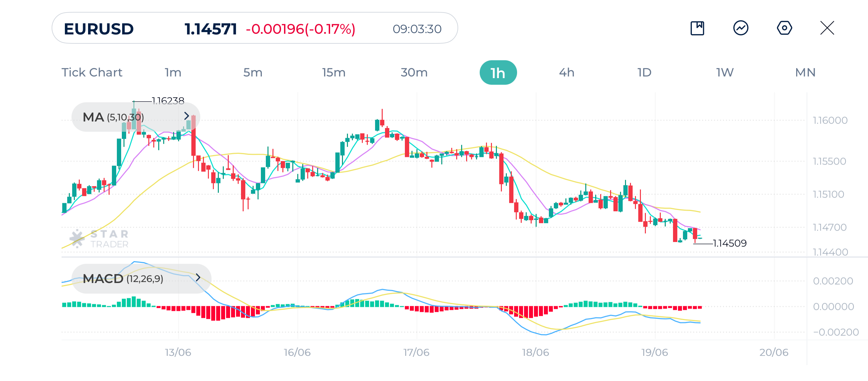Click the 18/06 date on time axis
This screenshot has height=381, width=868.
pyautogui.click(x=535, y=352)
